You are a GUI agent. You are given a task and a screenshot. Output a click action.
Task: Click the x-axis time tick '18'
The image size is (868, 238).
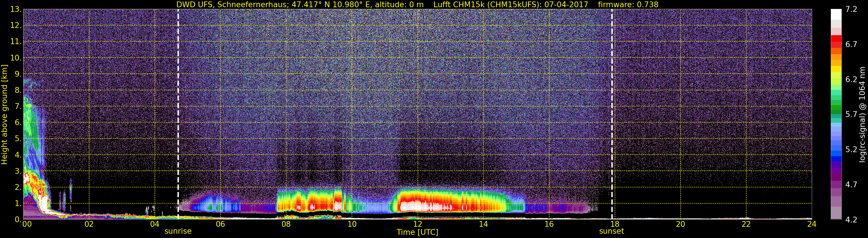point(614,224)
